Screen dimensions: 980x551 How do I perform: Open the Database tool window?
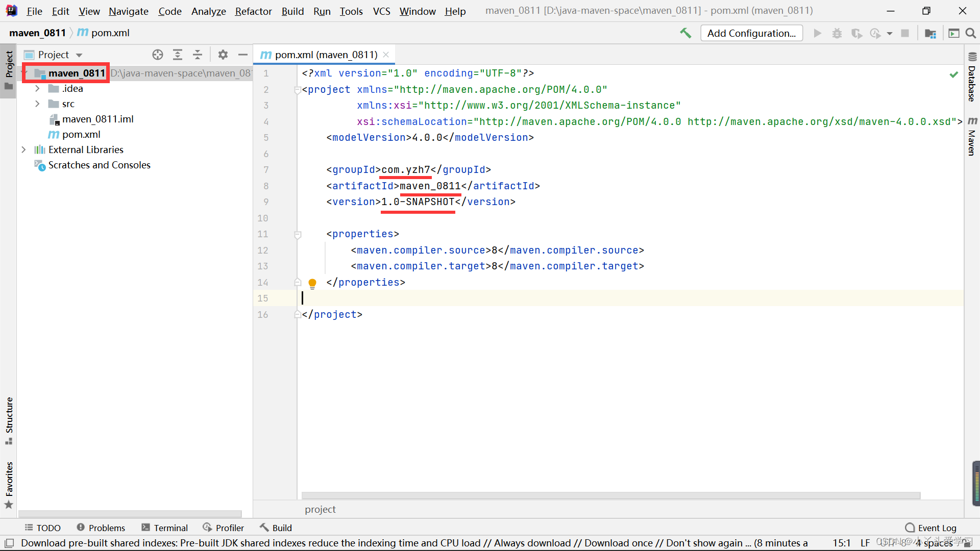coord(972,78)
